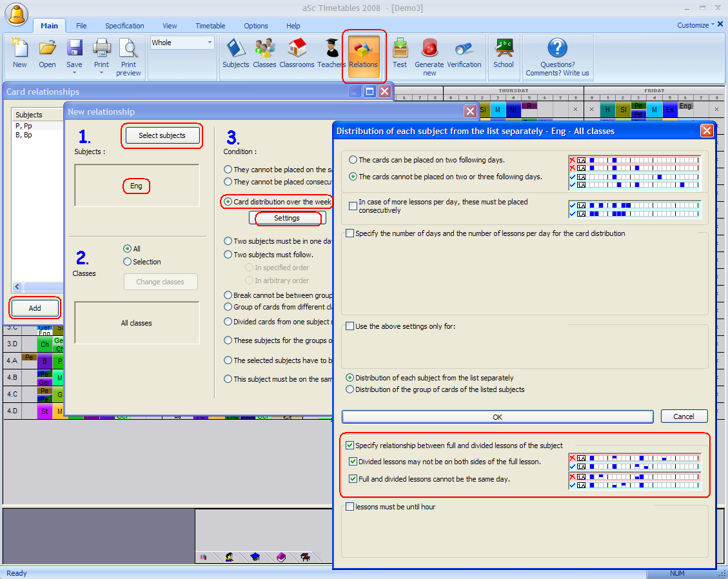Click the Classrooms house icon
This screenshot has height=579, width=728.
pyautogui.click(x=297, y=49)
